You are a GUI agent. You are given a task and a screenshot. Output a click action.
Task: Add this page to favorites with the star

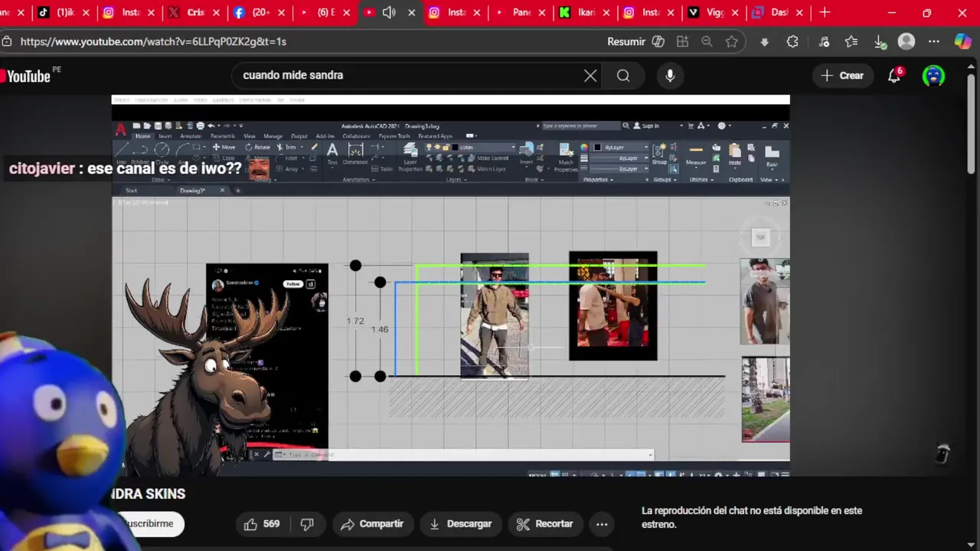point(732,41)
